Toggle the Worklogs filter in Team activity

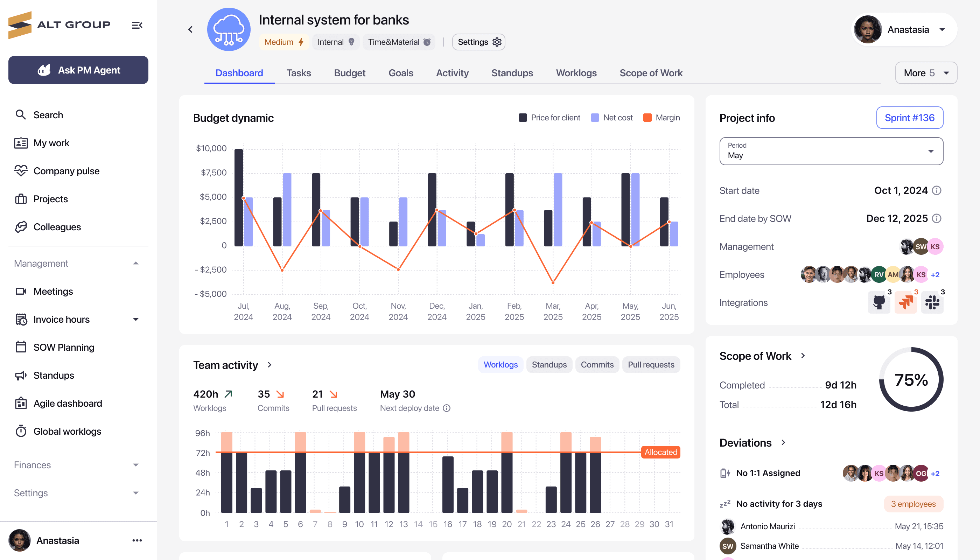tap(500, 365)
